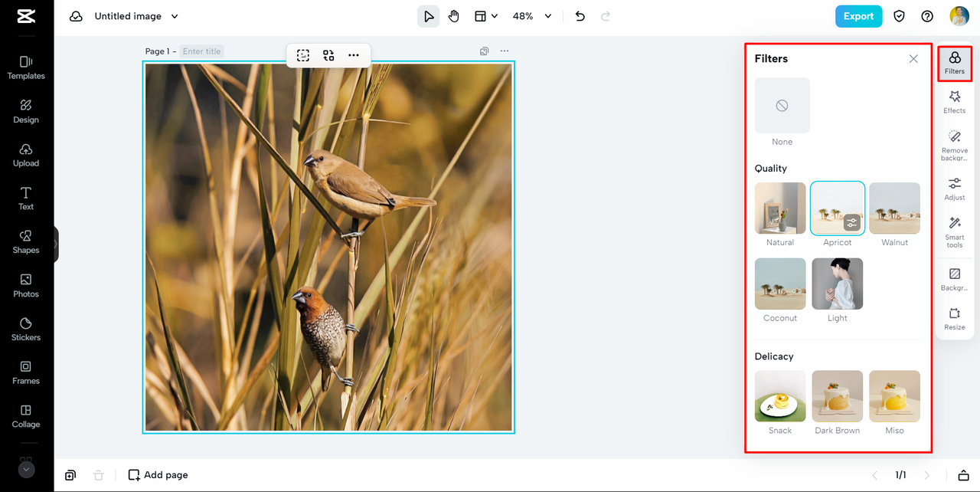
Task: Open the user profile avatar
Action: pyautogui.click(x=959, y=16)
